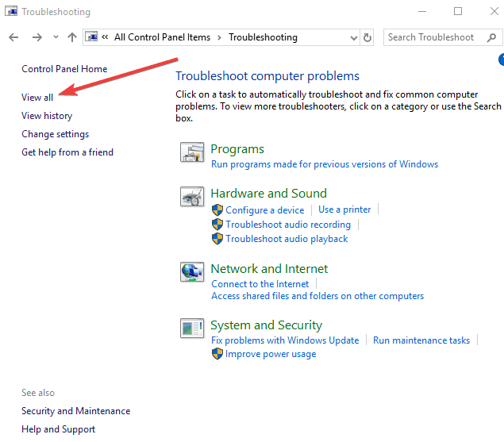
Task: Go forward with the Forward arrow
Action: tap(37, 37)
